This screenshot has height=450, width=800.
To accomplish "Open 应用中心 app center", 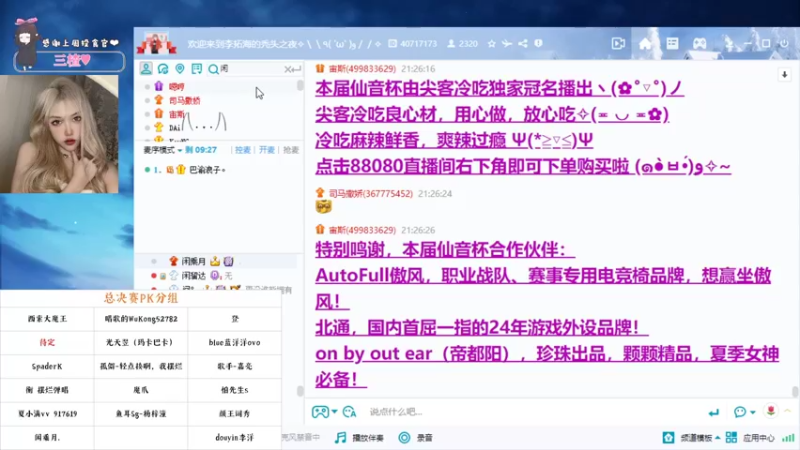I will 751,438.
